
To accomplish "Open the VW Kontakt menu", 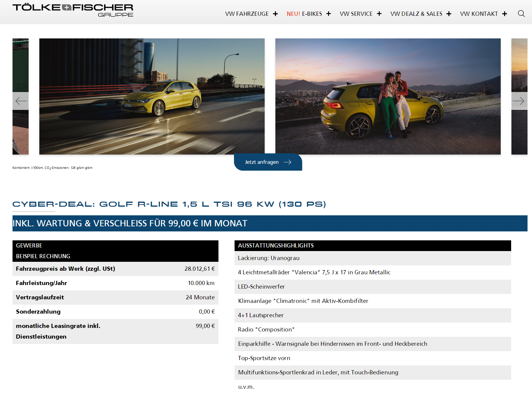I will [x=479, y=14].
